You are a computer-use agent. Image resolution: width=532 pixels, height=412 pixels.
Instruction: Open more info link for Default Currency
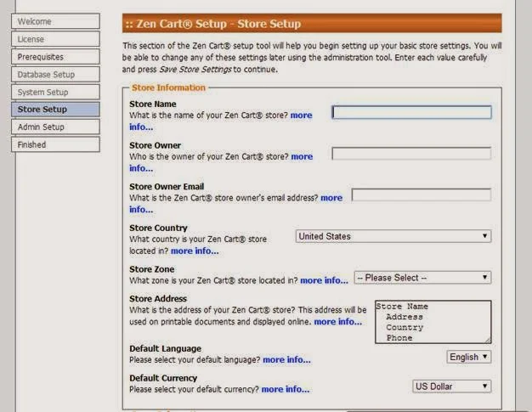click(286, 390)
